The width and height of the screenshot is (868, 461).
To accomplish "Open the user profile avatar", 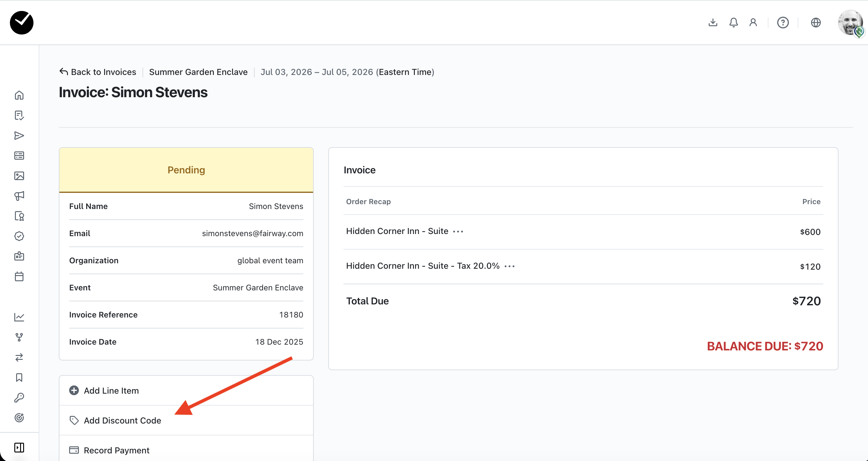I will (x=850, y=23).
